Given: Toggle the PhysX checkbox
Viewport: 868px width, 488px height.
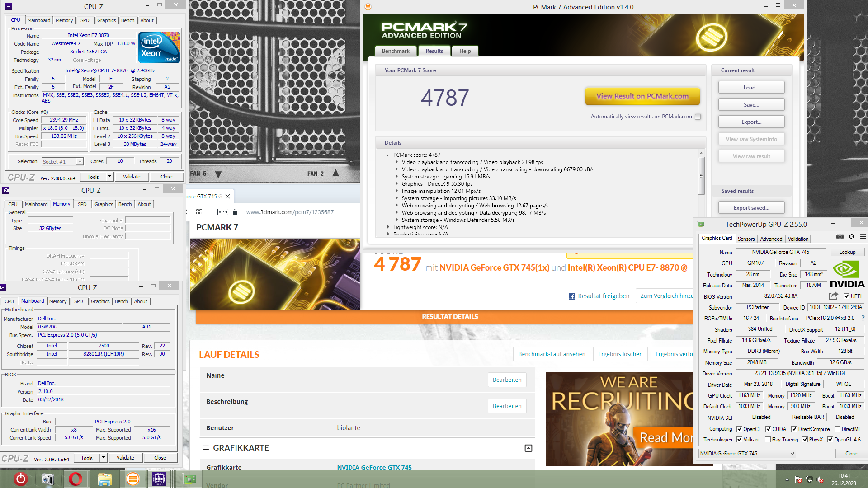Looking at the screenshot, I should pos(805,440).
